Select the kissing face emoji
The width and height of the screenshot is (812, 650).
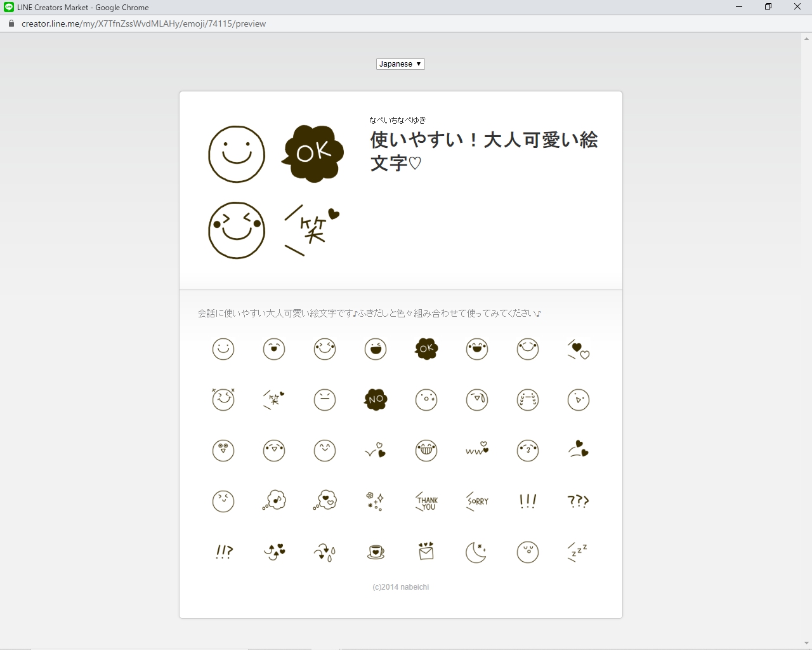tap(528, 450)
